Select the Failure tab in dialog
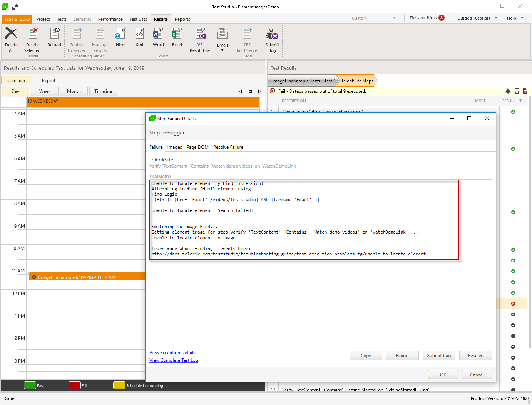 click(x=156, y=147)
